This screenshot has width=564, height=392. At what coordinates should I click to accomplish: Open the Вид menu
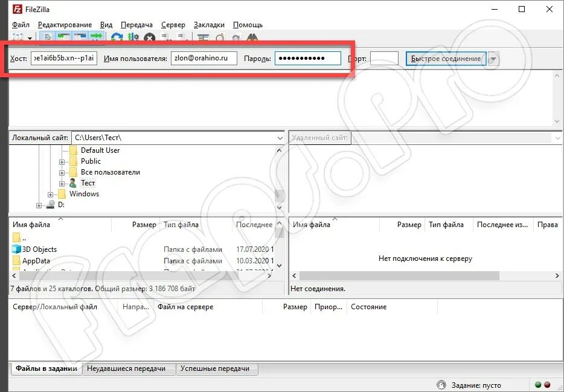point(106,25)
